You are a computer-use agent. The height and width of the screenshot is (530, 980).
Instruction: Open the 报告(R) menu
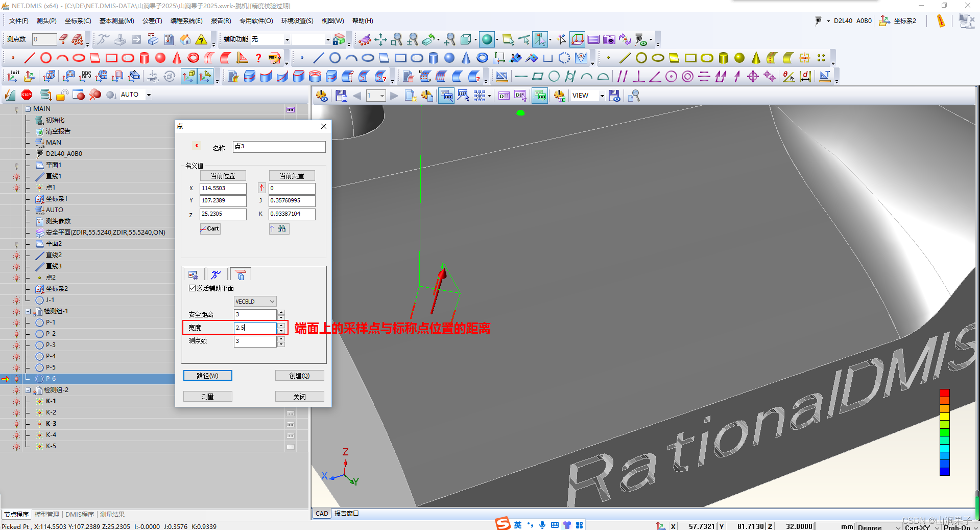pyautogui.click(x=221, y=21)
